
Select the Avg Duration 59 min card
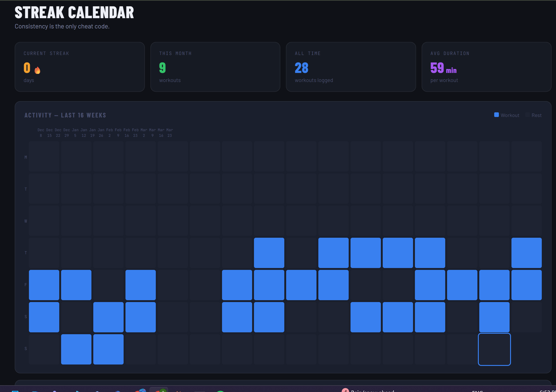(486, 67)
